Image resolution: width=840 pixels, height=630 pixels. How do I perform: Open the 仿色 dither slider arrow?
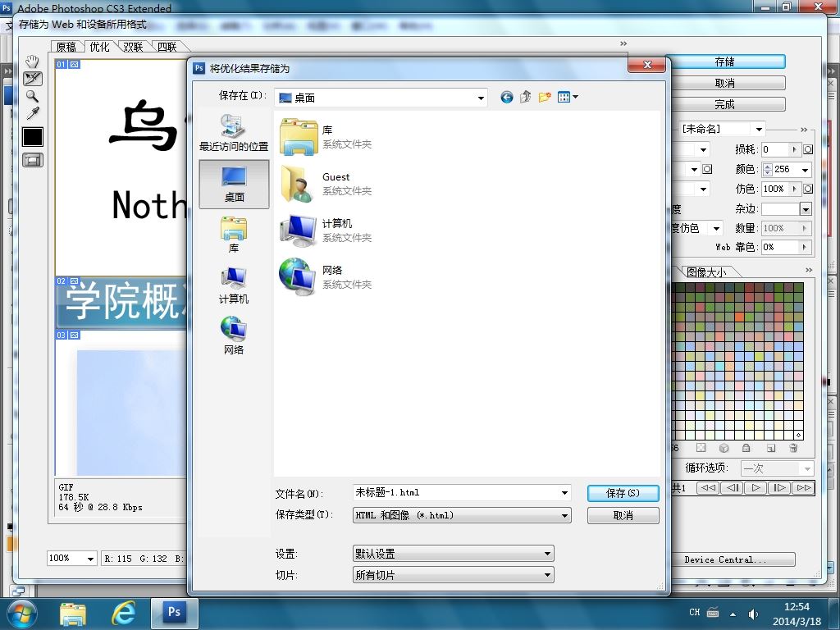(x=794, y=189)
